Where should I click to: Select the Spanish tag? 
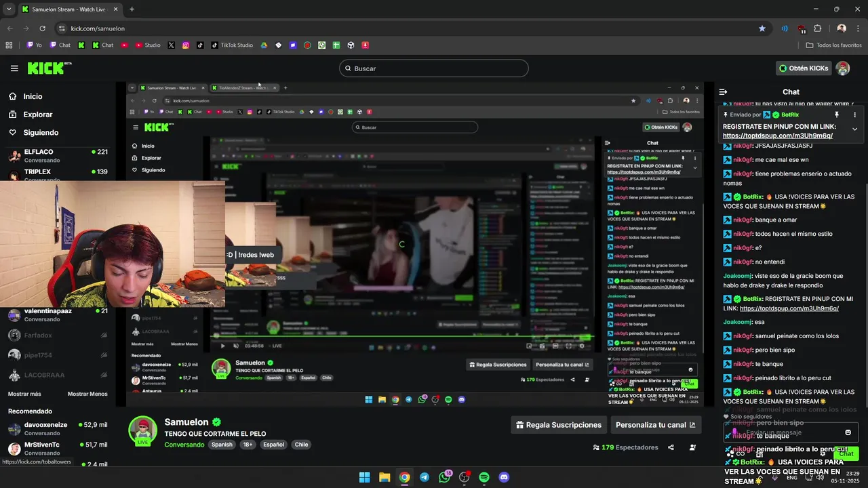point(222,445)
